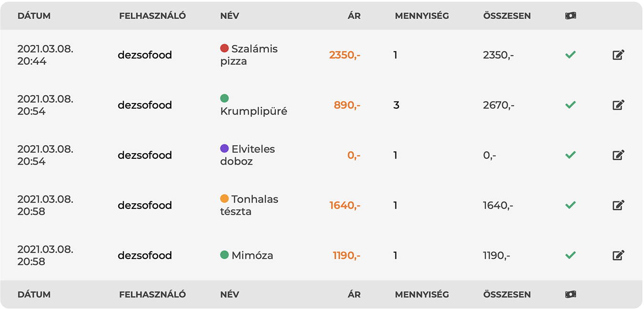Click the orange 1190,- price value
The height and width of the screenshot is (309, 644).
(x=346, y=255)
